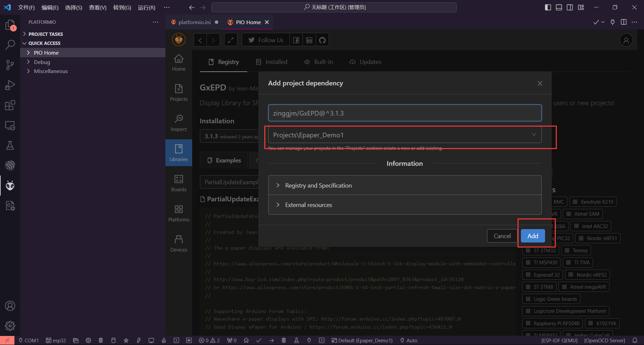Open the PIO account profile icon
This screenshot has height=345, width=644.
(626, 40)
